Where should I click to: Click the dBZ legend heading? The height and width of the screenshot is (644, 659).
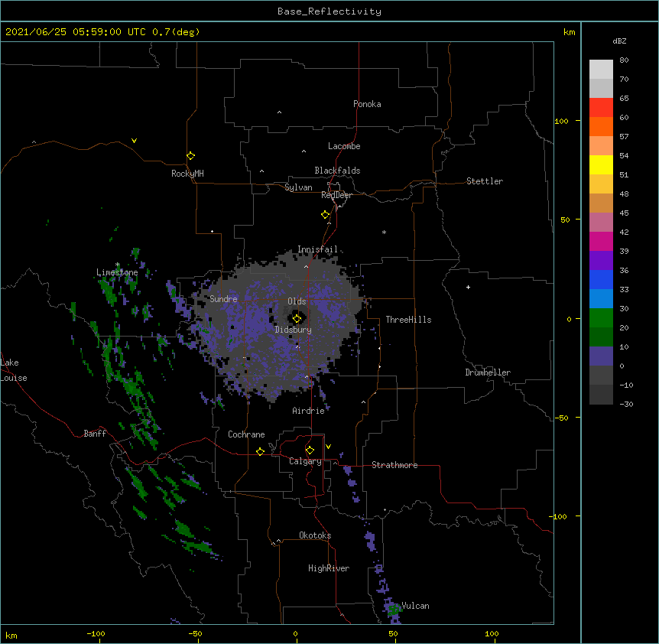coord(619,41)
